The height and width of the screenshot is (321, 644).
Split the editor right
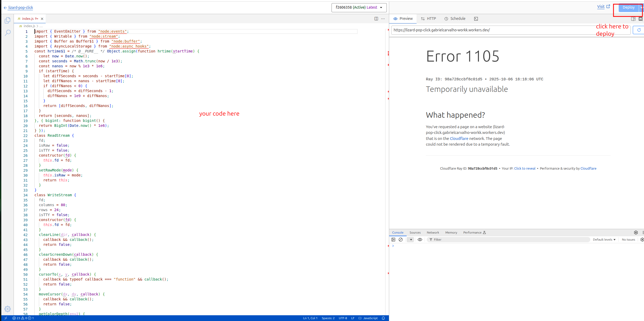[x=376, y=19]
